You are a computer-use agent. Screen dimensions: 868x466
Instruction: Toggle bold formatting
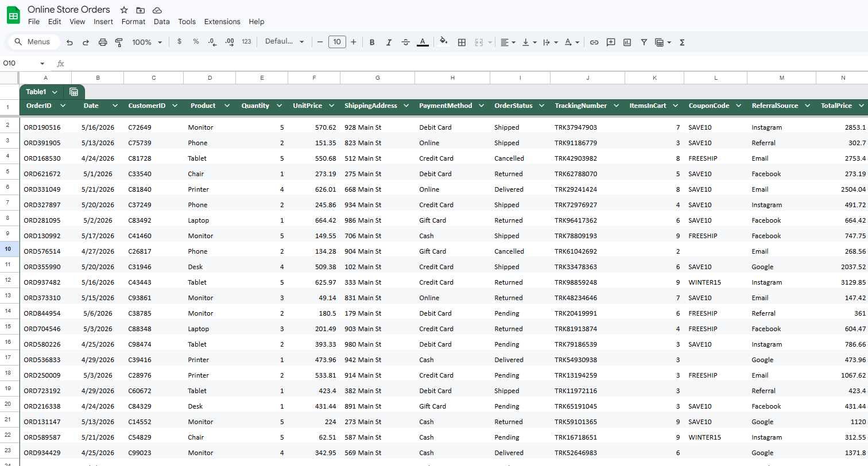tap(372, 42)
